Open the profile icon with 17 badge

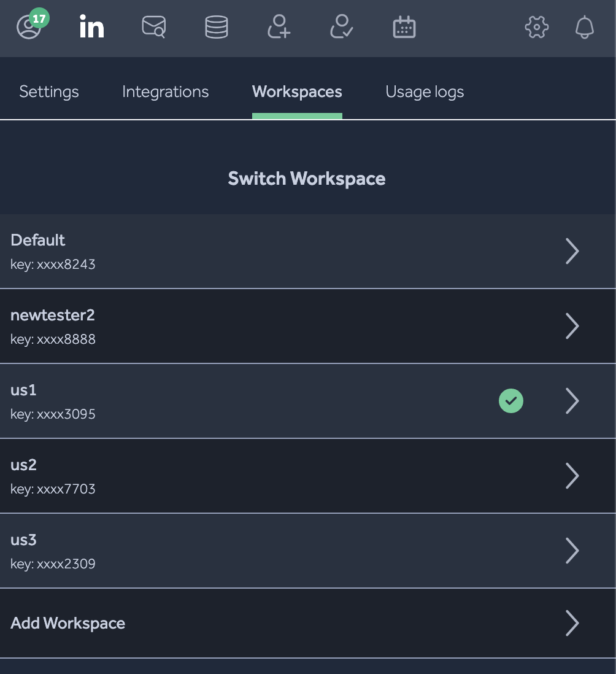point(29,28)
